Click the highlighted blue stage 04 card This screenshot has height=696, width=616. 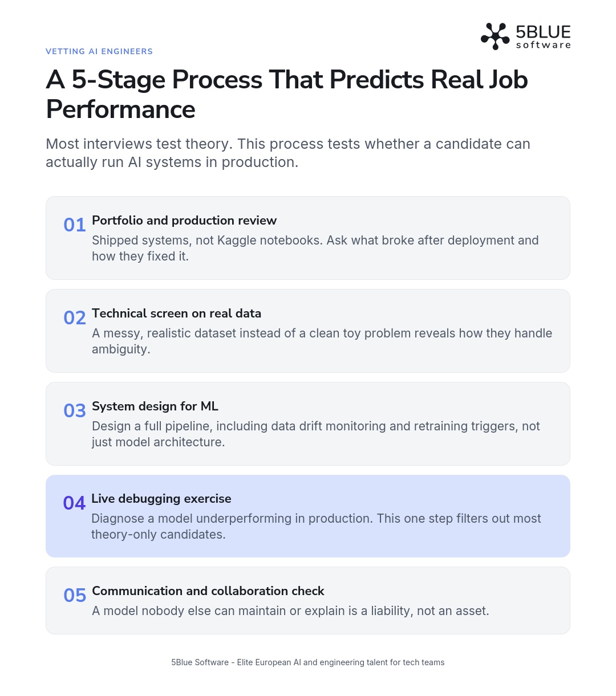coord(308,516)
